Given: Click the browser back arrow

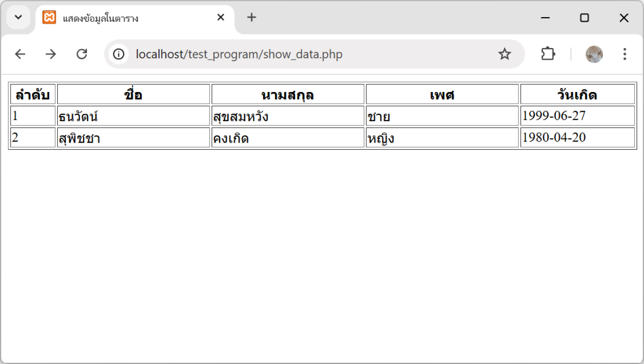Looking at the screenshot, I should click(x=20, y=54).
